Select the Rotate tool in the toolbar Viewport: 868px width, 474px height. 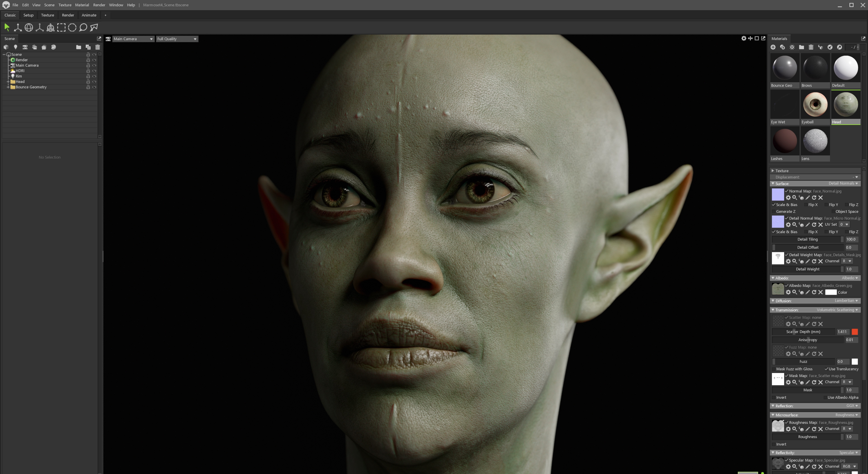point(29,28)
